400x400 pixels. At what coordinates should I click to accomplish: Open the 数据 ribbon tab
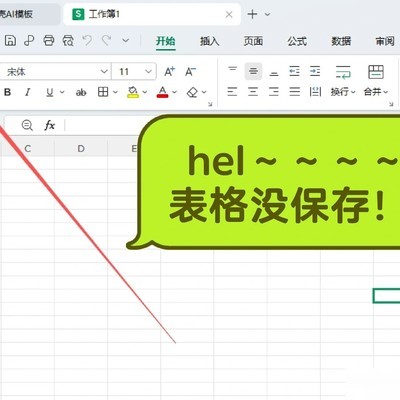341,41
